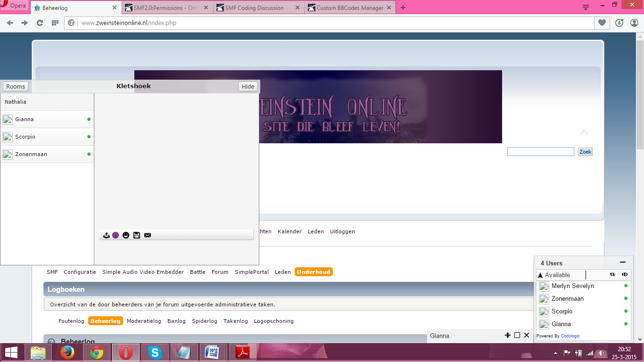Viewport: 644px width, 362px height.
Task: Click the browser reload page icon
Action: [40, 23]
